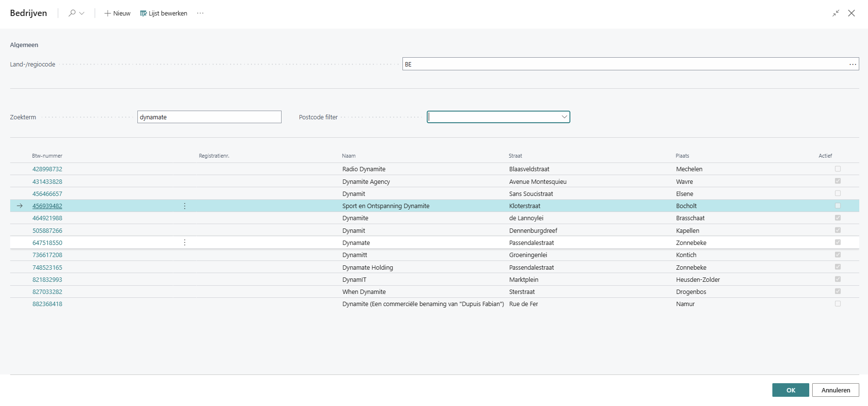Click the search magnifier icon
Screen dimensions: 868x406
[72, 13]
